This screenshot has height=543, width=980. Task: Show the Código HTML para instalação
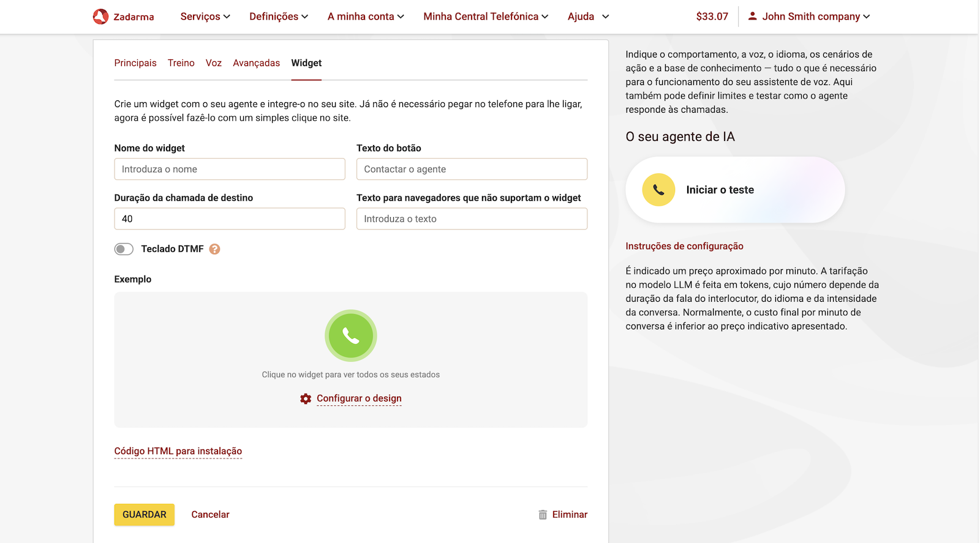pyautogui.click(x=178, y=451)
